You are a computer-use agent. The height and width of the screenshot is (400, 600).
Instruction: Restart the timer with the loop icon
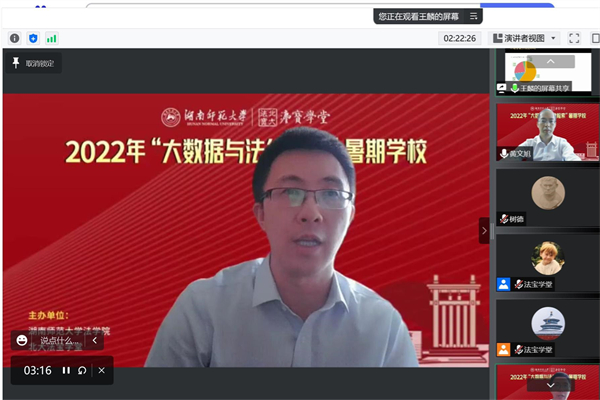pos(82,371)
